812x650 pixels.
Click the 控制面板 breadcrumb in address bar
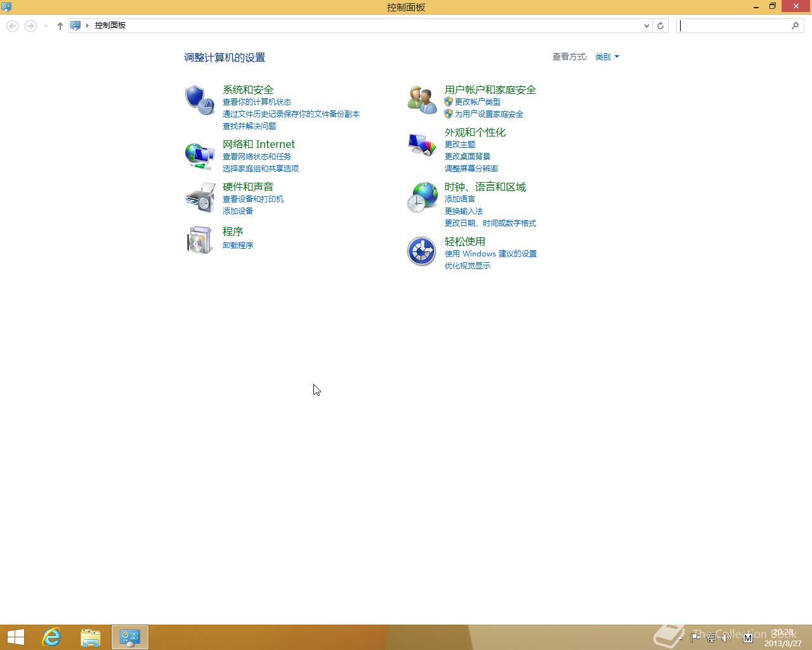point(110,25)
